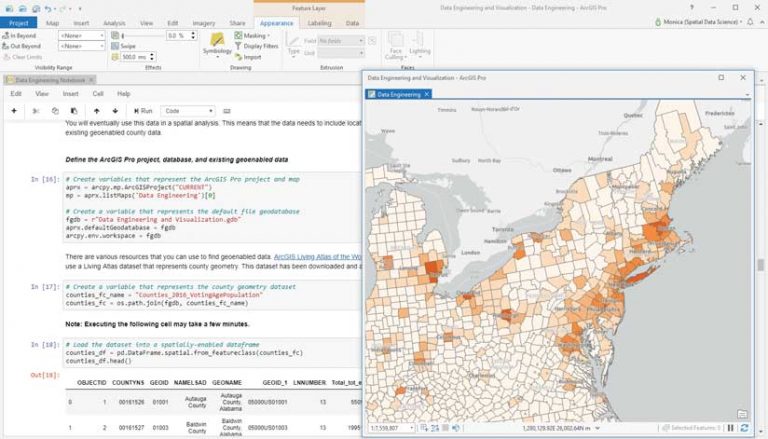Click the layer transparency icon in Effects
This screenshot has width=768, height=439.
[x=115, y=35]
